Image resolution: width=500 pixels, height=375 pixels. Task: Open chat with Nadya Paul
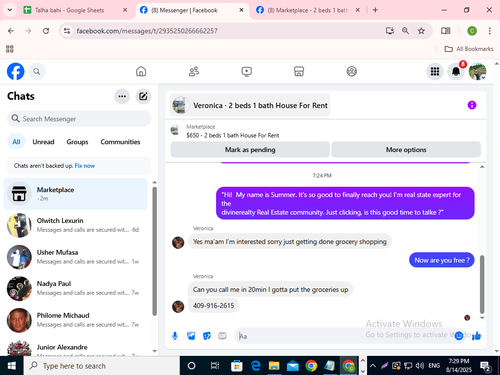[x=75, y=288]
